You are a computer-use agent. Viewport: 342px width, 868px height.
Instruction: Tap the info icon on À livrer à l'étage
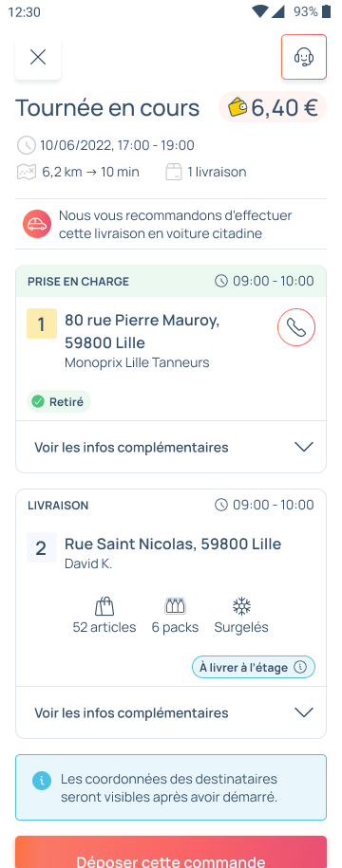point(300,667)
